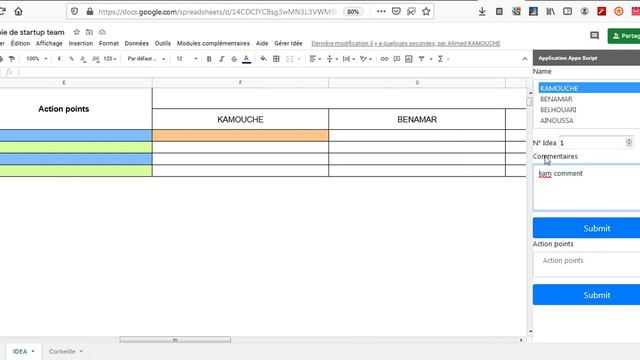Click the Action points text field
Screen dimensions: 640x360
tap(587, 264)
